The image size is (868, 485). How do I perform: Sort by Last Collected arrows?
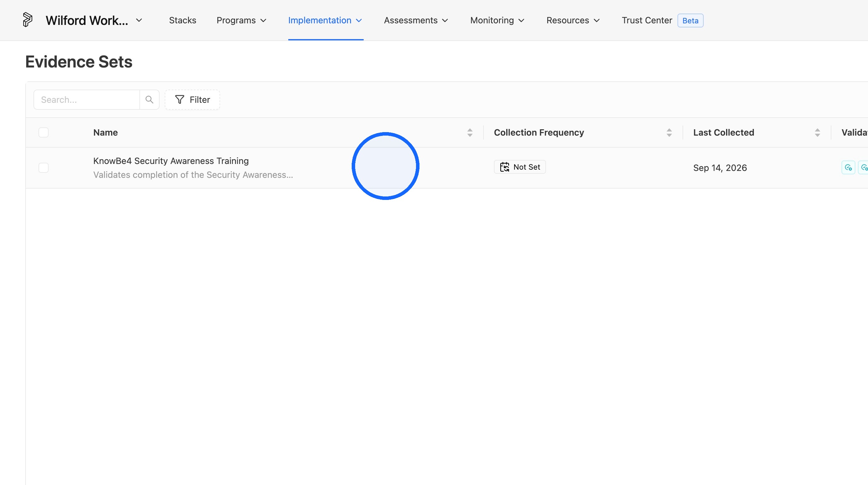click(x=818, y=133)
